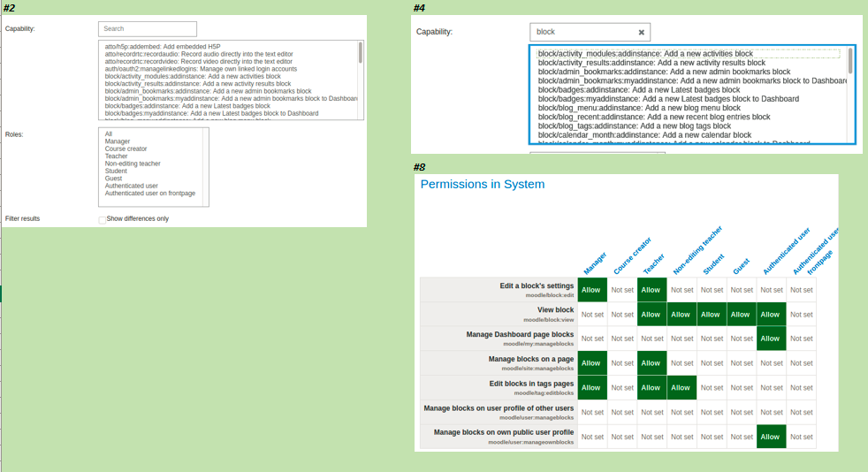Choose 'Manager' in the Roles list

(x=118, y=141)
